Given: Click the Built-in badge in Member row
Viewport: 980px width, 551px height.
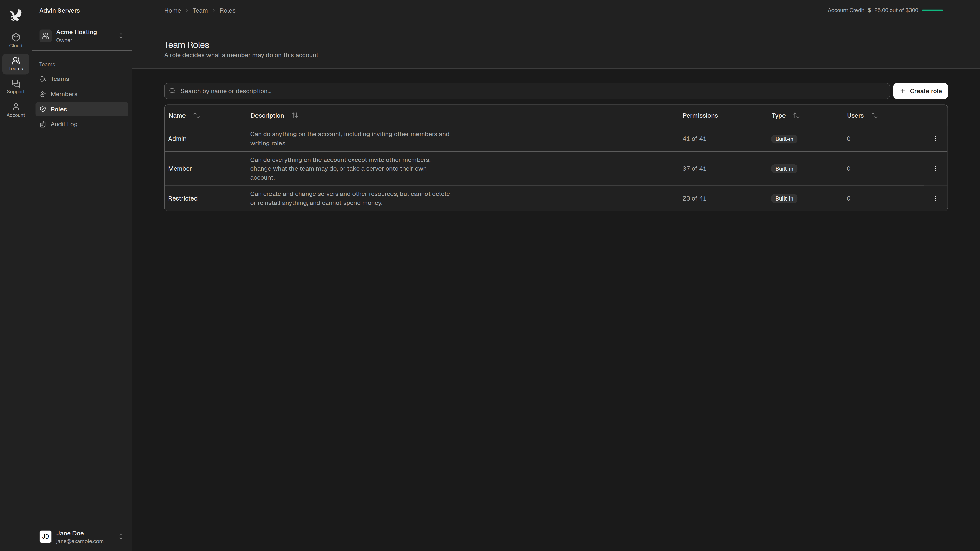Looking at the screenshot, I should click(x=784, y=168).
